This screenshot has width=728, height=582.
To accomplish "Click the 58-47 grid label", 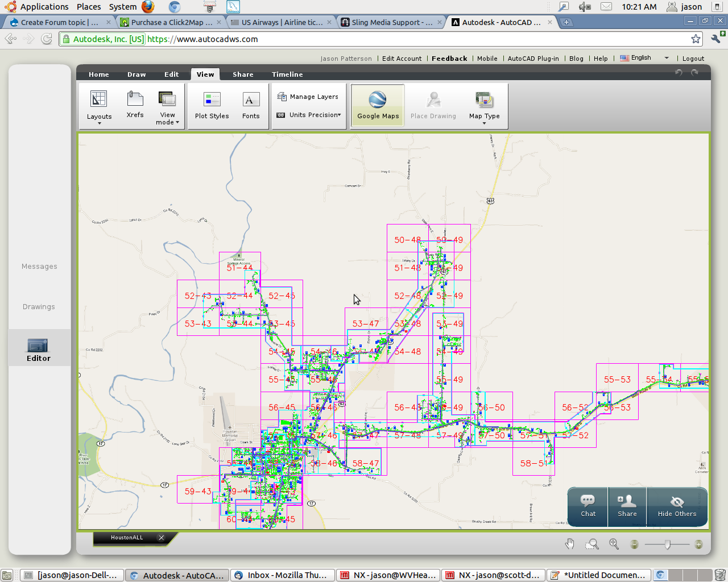I will click(366, 463).
